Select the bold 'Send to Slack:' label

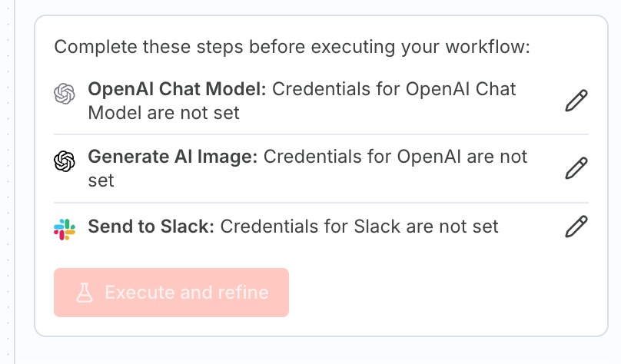pyautogui.click(x=151, y=227)
